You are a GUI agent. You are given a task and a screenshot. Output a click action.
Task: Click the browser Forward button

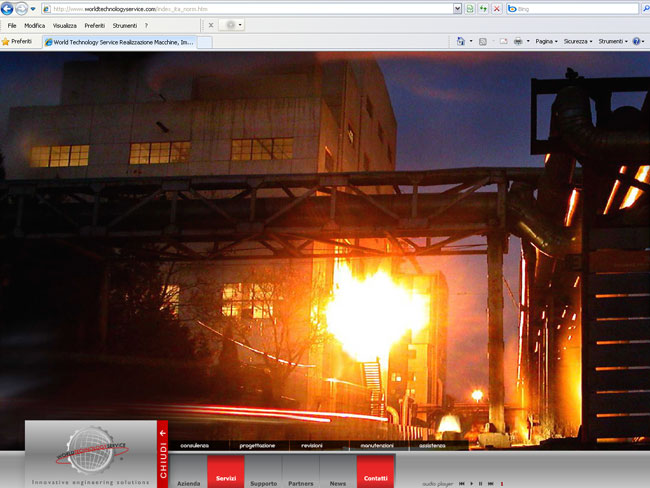[22, 8]
